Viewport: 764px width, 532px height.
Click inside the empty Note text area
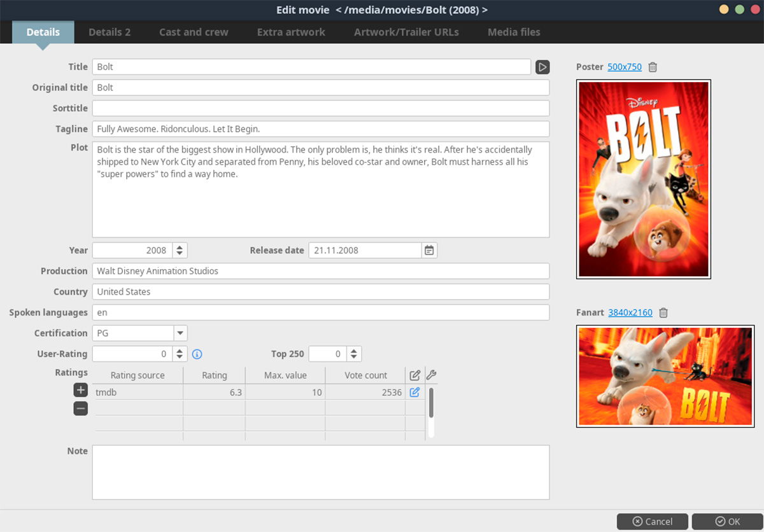321,472
